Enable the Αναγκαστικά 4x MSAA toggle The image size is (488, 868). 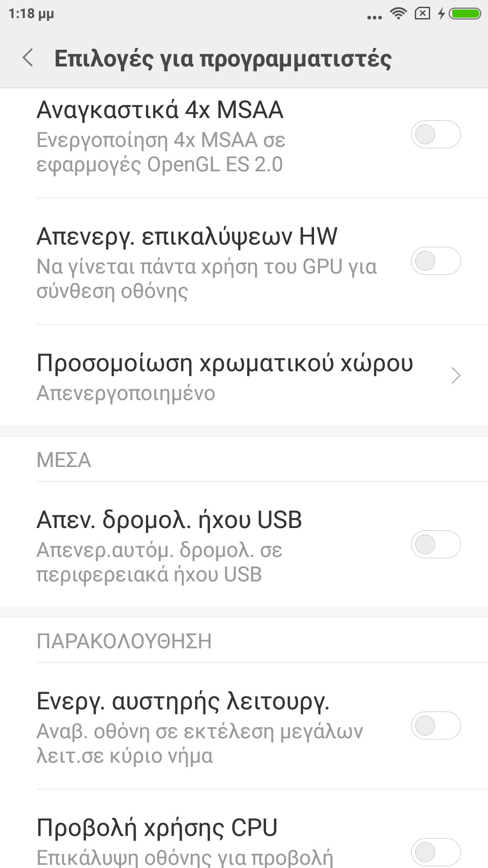(x=436, y=134)
